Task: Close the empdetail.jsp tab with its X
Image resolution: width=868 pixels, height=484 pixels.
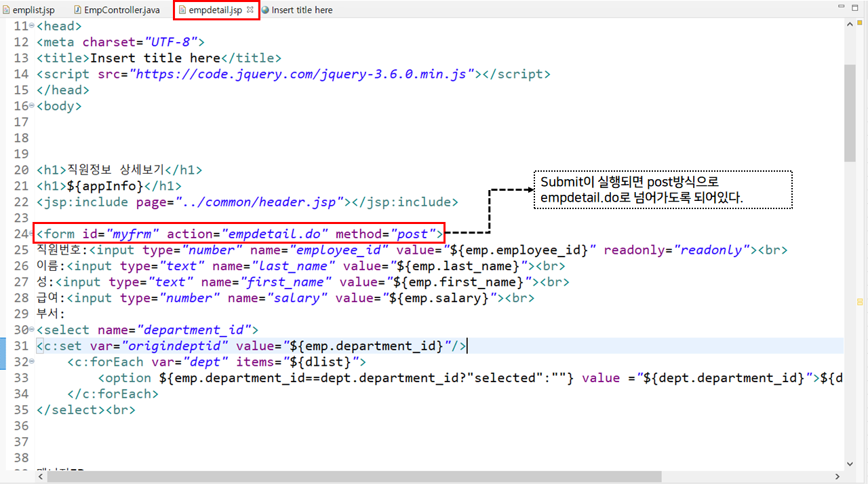Action: [250, 10]
